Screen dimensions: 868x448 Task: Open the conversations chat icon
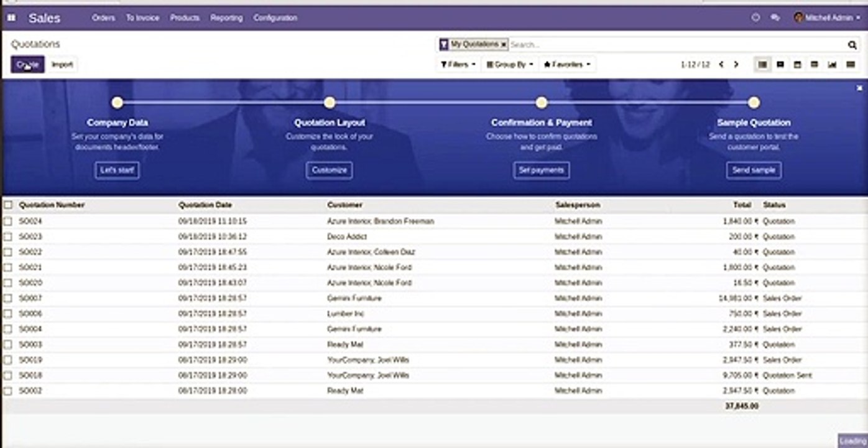point(775,18)
